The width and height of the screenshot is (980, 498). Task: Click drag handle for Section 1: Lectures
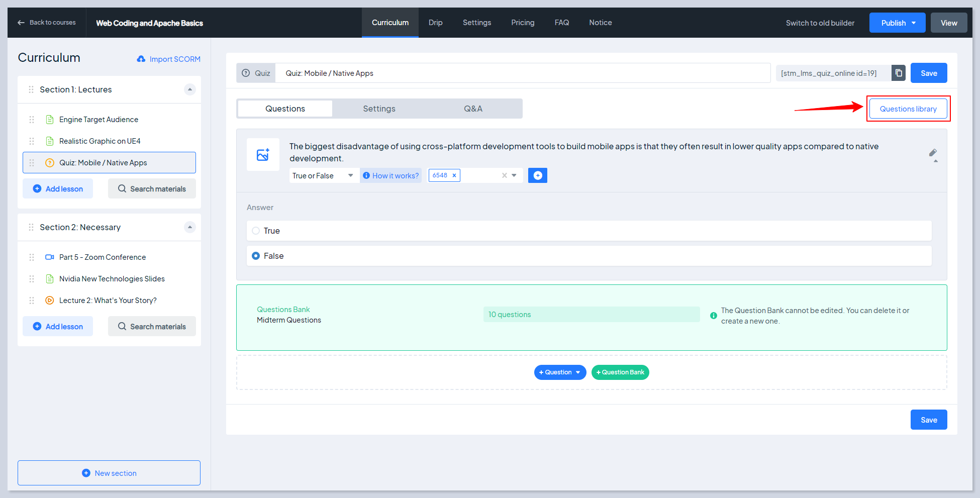tap(31, 89)
